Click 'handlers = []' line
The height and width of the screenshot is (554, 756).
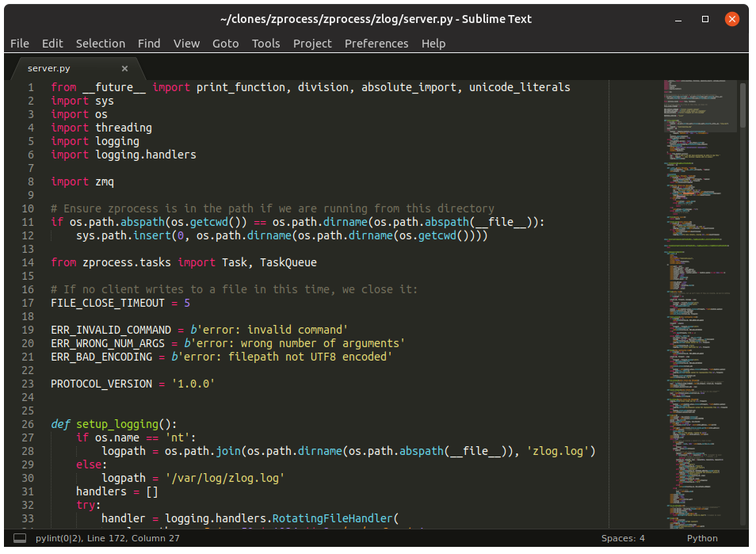[117, 492]
